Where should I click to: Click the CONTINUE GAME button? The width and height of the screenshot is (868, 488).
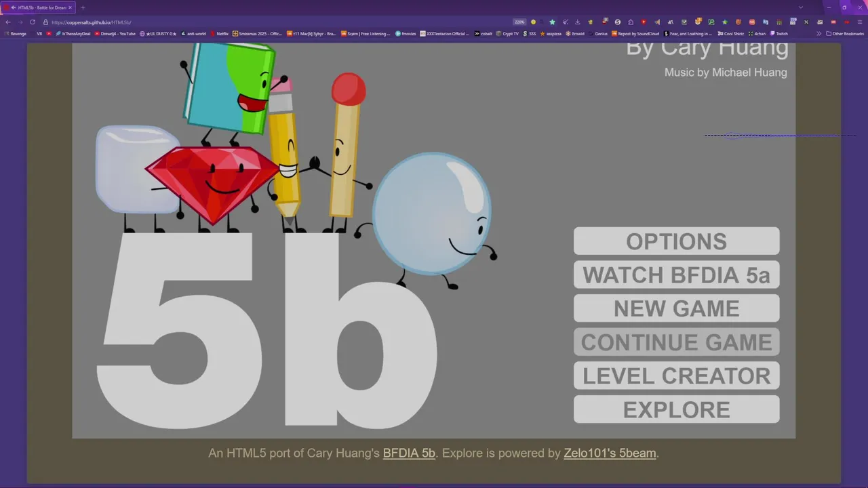(676, 342)
